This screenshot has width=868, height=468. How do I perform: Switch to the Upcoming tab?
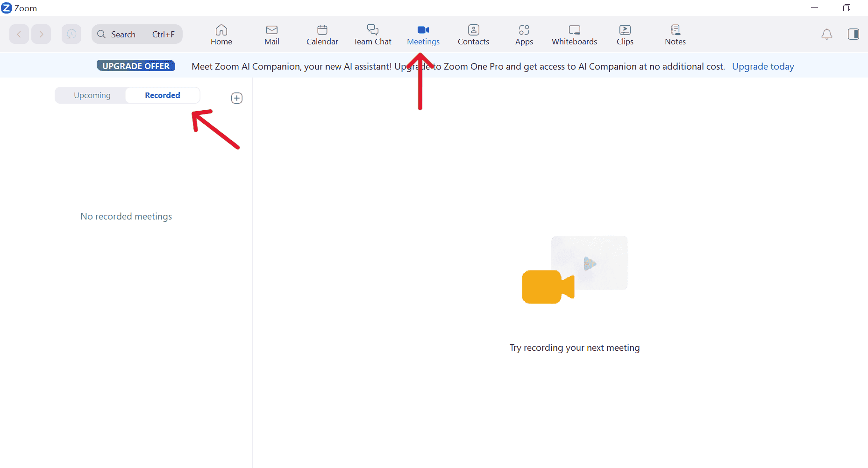[x=92, y=95]
